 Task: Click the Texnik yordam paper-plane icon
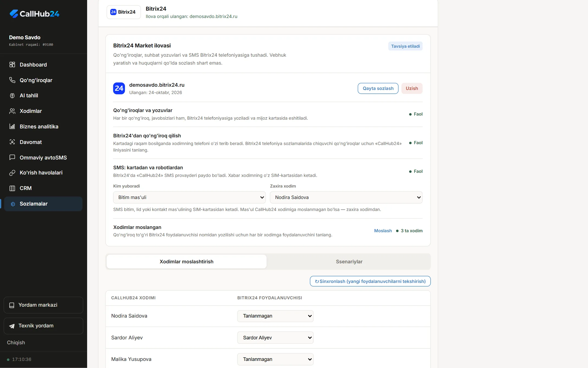(x=12, y=326)
